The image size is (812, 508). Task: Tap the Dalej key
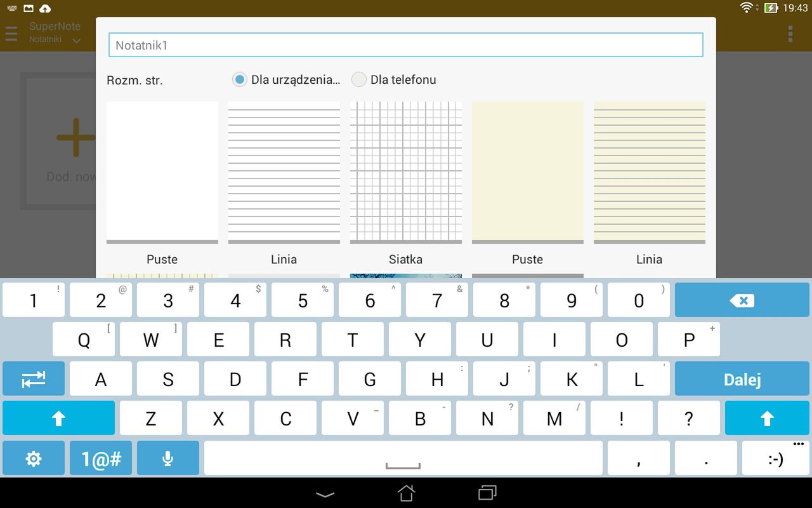click(742, 379)
